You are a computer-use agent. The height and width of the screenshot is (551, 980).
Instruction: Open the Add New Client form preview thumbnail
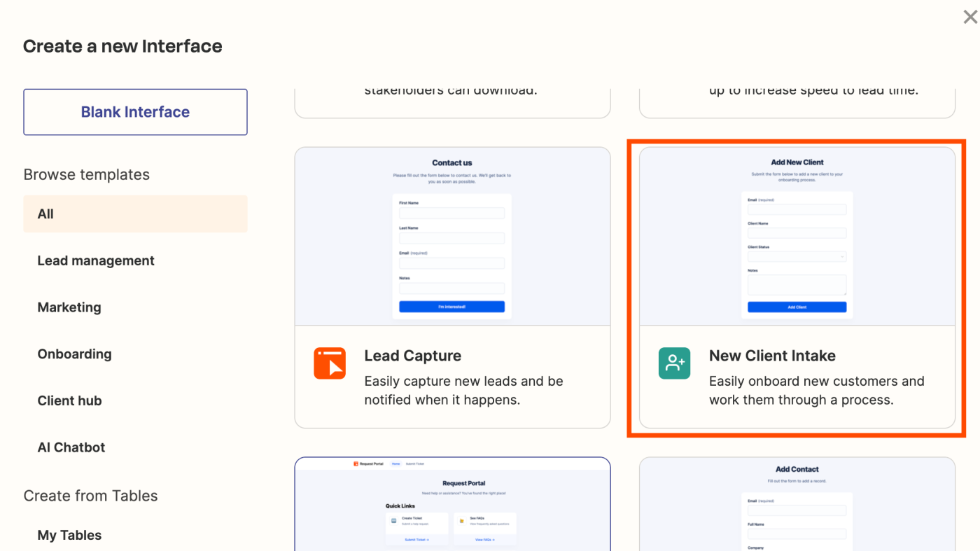[797, 237]
